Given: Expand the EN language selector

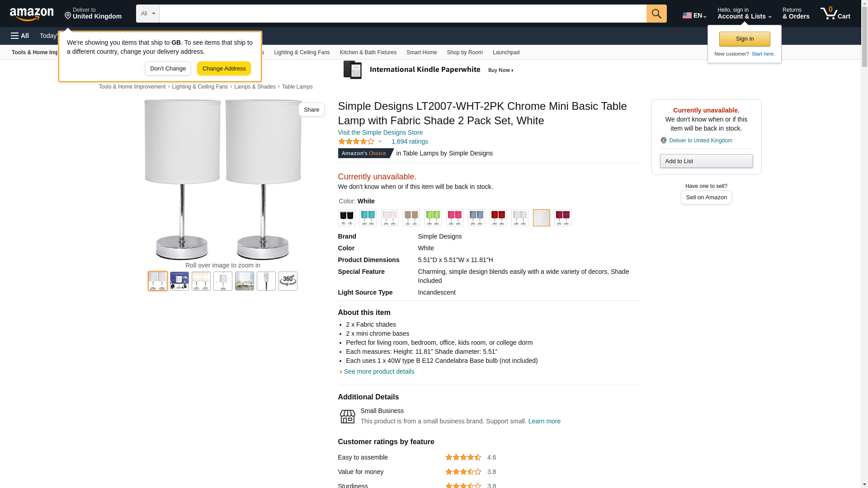Looking at the screenshot, I should tap(694, 15).
